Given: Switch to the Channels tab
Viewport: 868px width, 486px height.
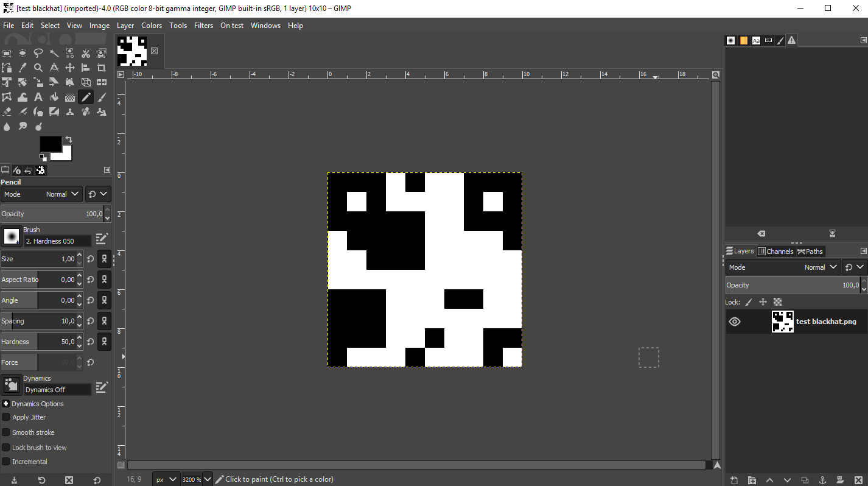Looking at the screenshot, I should pyautogui.click(x=775, y=251).
